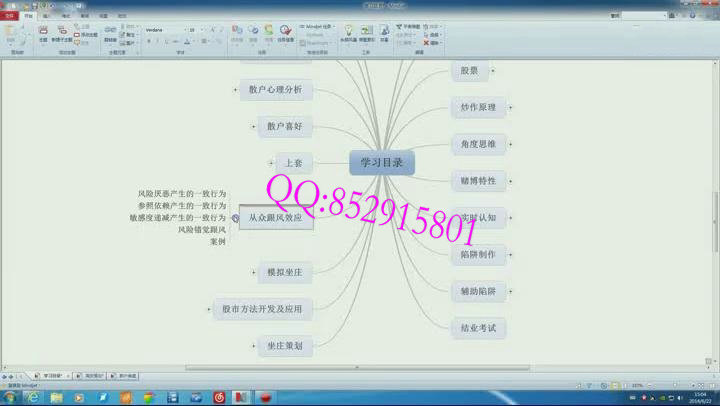The width and height of the screenshot is (720, 406).
Task: Collapse the 从众跟风效应 topic branch
Action: point(235,217)
